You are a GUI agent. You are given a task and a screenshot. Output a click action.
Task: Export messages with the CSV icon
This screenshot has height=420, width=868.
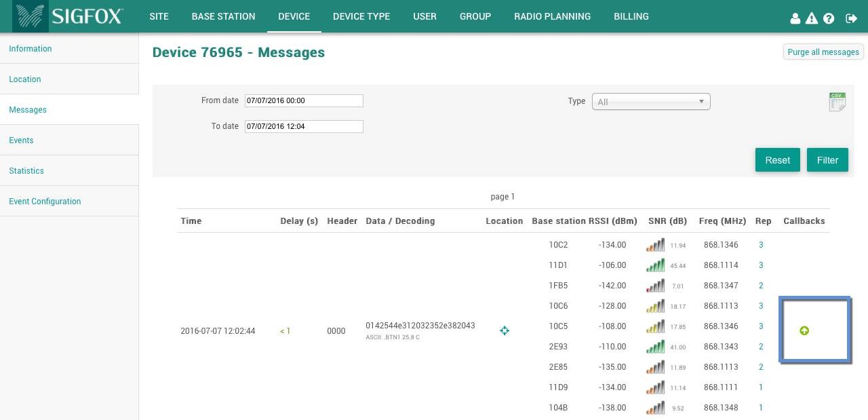[837, 102]
